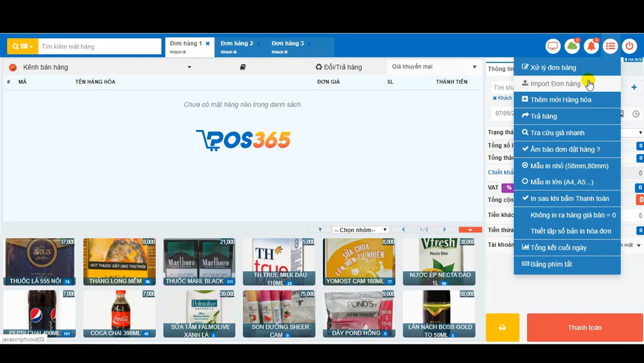Screen dimensions: 644x363
Task: Select Thiết lập số bản in hóa đơn
Action: [x=567, y=231]
